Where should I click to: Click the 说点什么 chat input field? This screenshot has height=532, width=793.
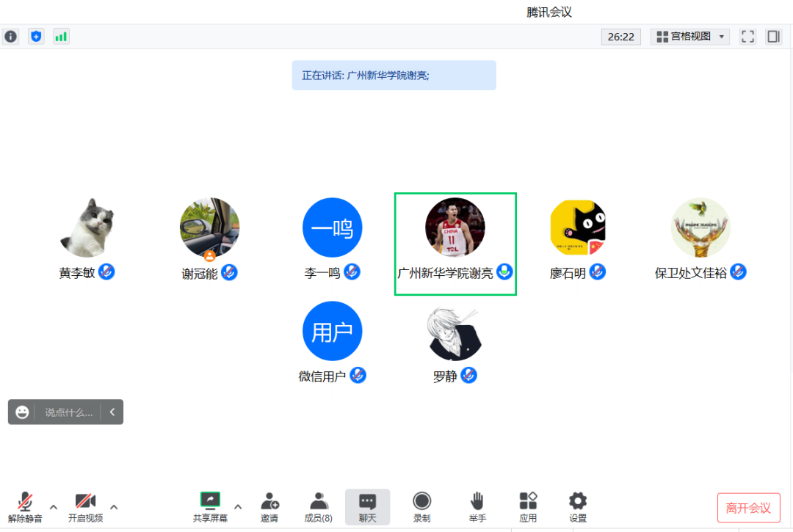point(69,412)
